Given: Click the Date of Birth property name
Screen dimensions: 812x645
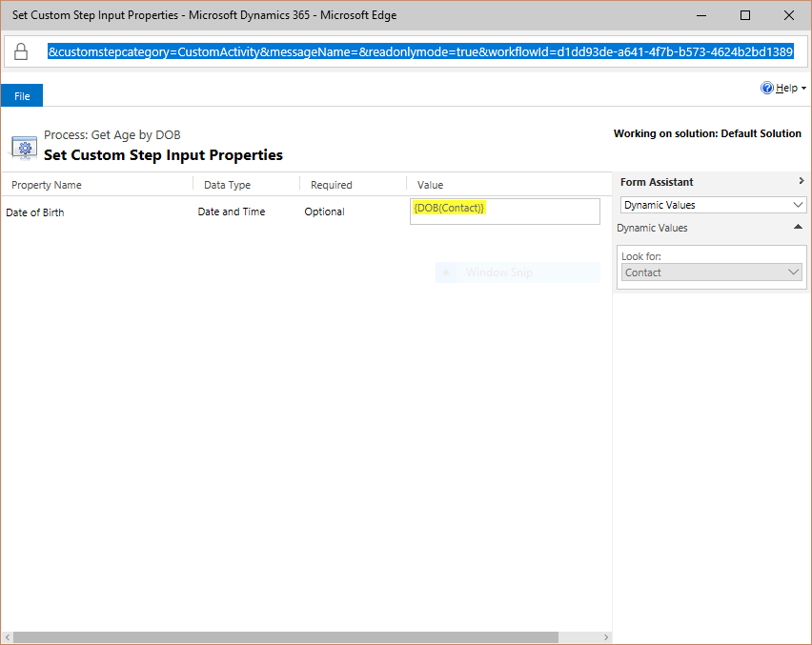Looking at the screenshot, I should 35,212.
